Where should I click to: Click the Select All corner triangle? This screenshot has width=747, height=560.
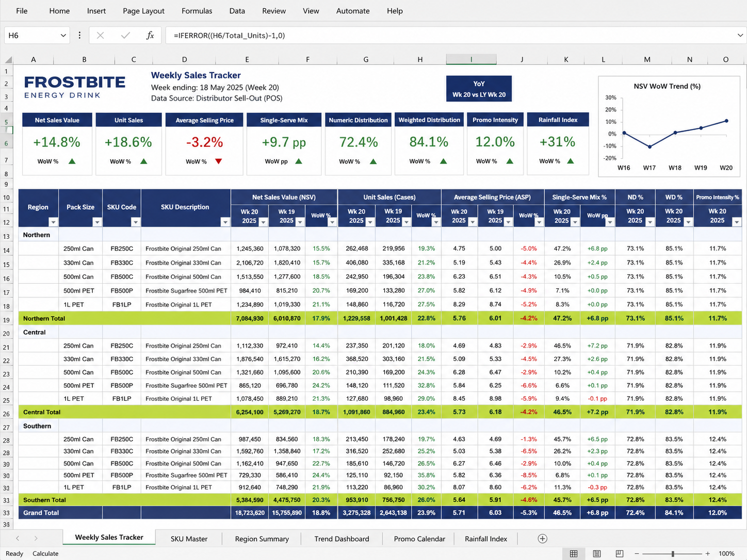click(8, 60)
